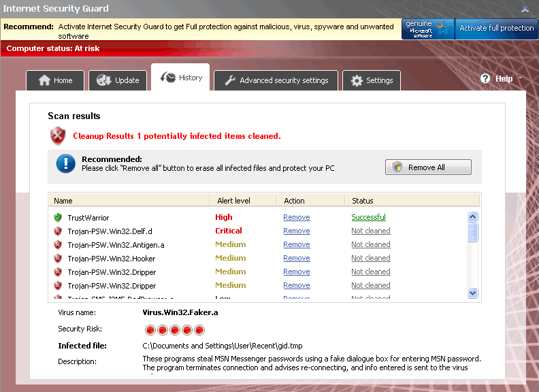Switch to the Update tab

coord(118,80)
